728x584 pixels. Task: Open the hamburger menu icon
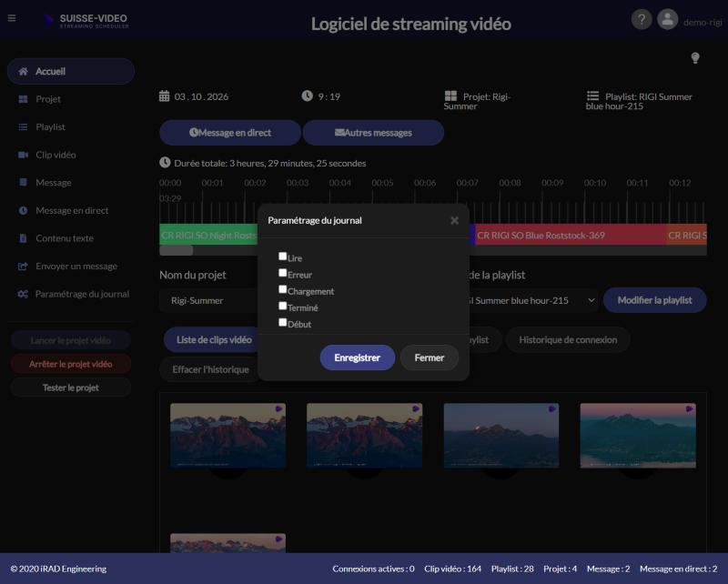(x=12, y=18)
